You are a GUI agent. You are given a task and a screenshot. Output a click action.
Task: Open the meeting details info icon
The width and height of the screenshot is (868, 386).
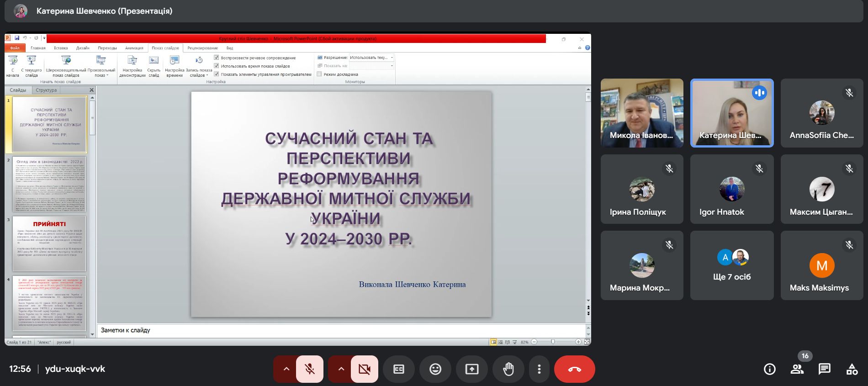[x=770, y=369]
